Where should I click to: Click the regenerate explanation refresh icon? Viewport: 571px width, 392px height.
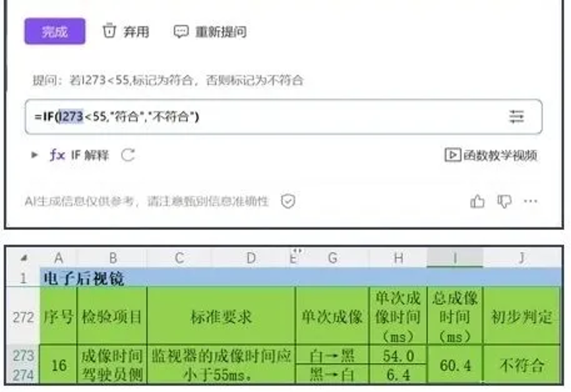pos(128,155)
